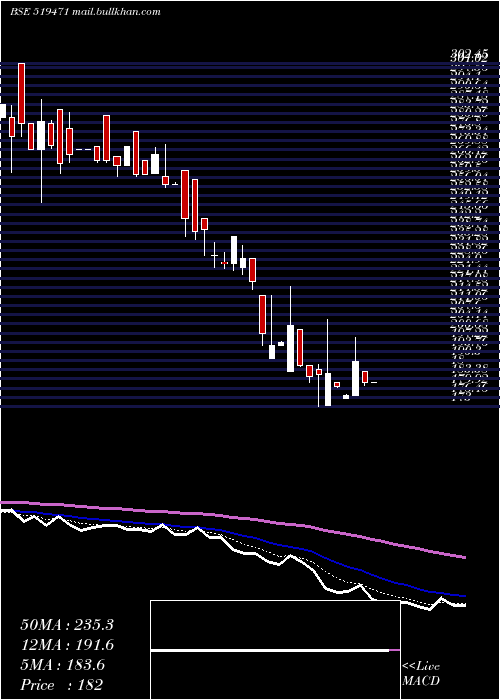Click the 50MA : 235.3 value
Image resolution: width=500 pixels, height=700 pixels.
click(x=67, y=625)
